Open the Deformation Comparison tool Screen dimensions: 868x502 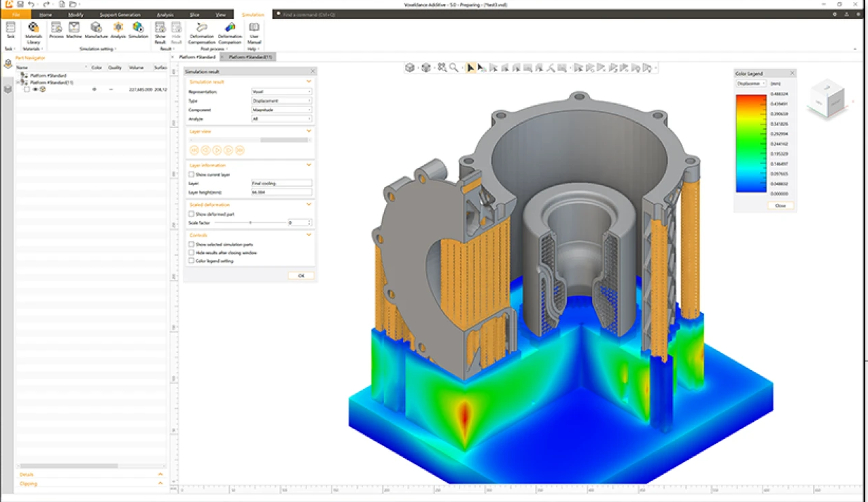point(230,32)
